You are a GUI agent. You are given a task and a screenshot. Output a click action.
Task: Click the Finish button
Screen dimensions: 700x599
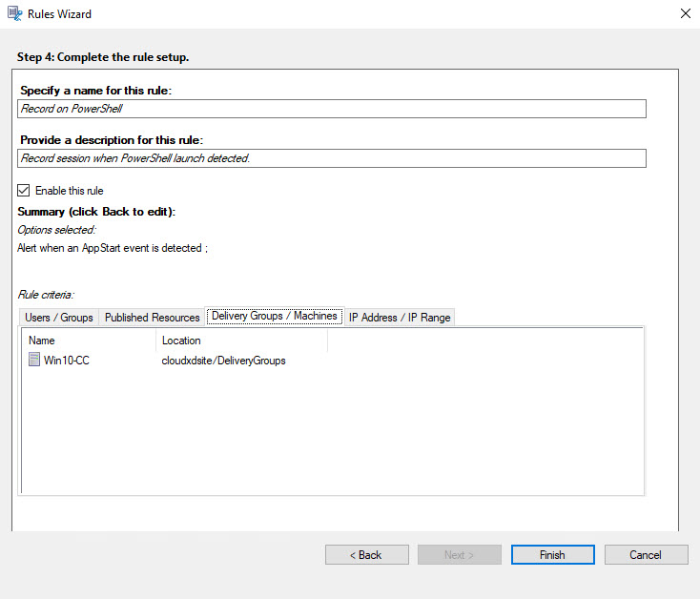(553, 555)
